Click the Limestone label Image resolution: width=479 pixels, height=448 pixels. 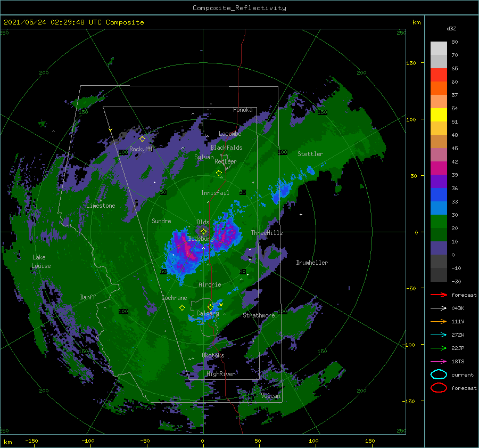pyautogui.click(x=101, y=206)
